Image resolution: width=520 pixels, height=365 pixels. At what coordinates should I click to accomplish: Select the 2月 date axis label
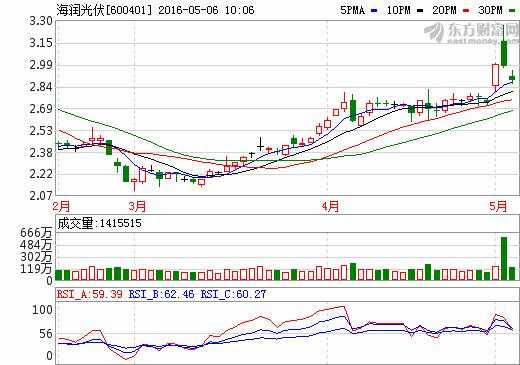point(61,206)
